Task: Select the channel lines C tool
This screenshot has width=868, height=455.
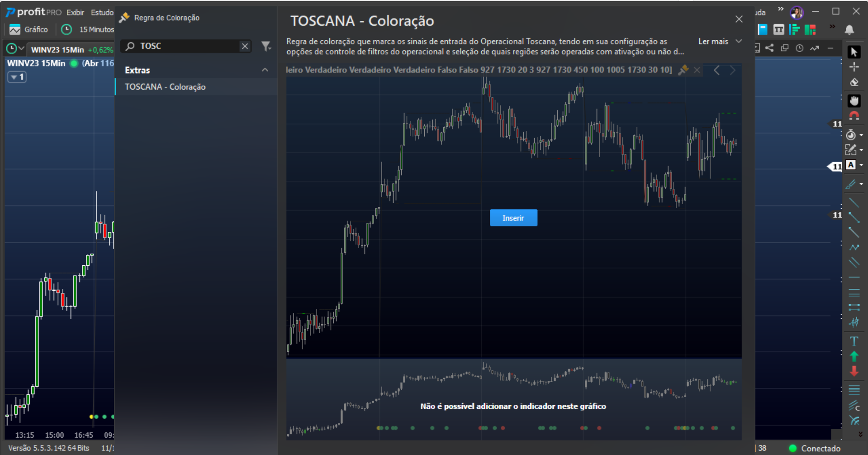Action: [x=854, y=405]
